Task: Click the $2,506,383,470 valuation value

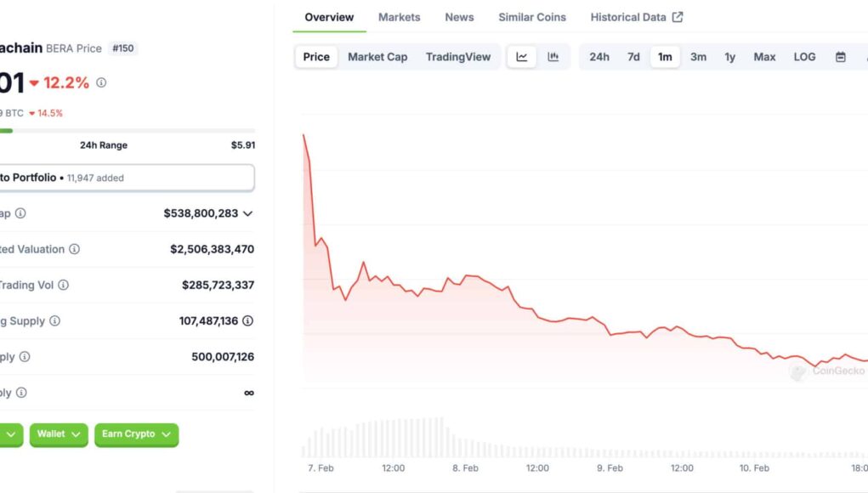Action: pyautogui.click(x=212, y=249)
